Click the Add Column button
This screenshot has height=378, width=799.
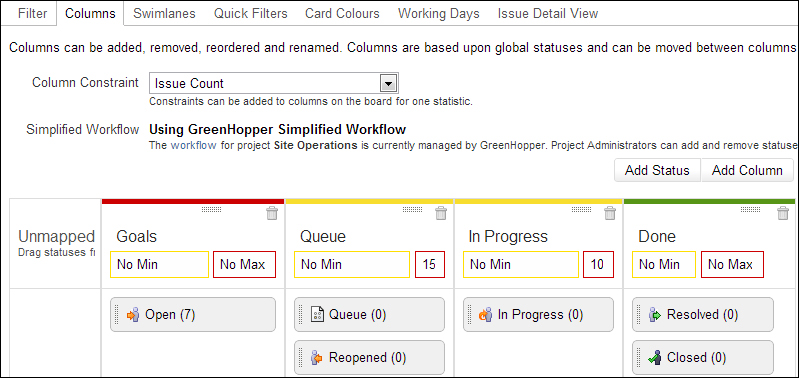point(748,170)
